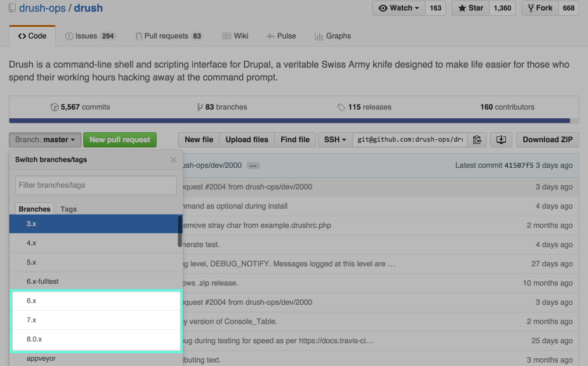Open the Console_Table version commit
The image size is (588, 366).
click(230, 321)
